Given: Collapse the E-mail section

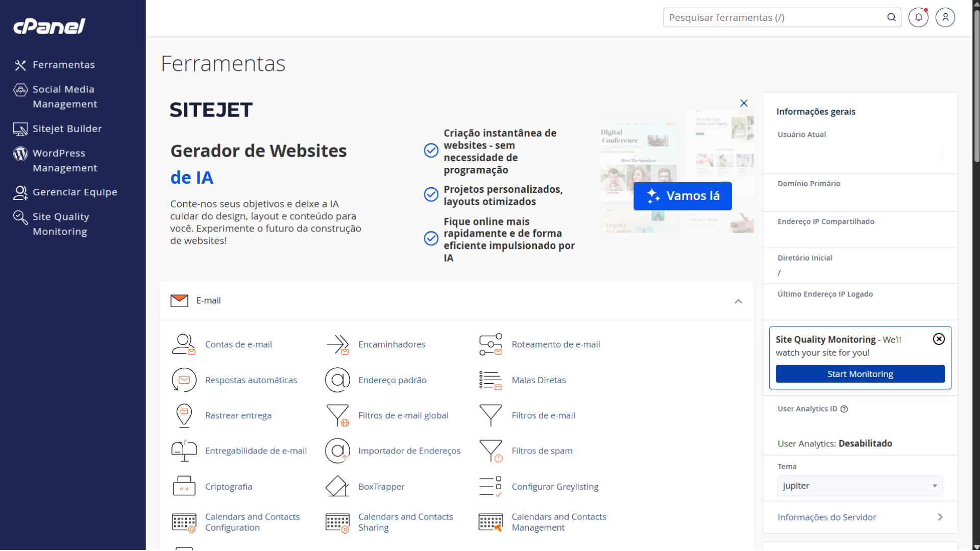Looking at the screenshot, I should 738,301.
